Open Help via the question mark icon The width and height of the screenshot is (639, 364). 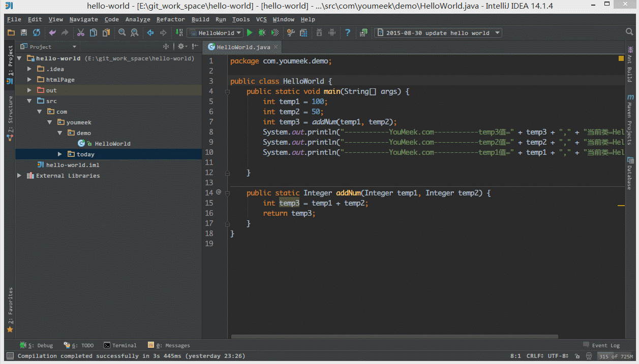[x=348, y=32]
